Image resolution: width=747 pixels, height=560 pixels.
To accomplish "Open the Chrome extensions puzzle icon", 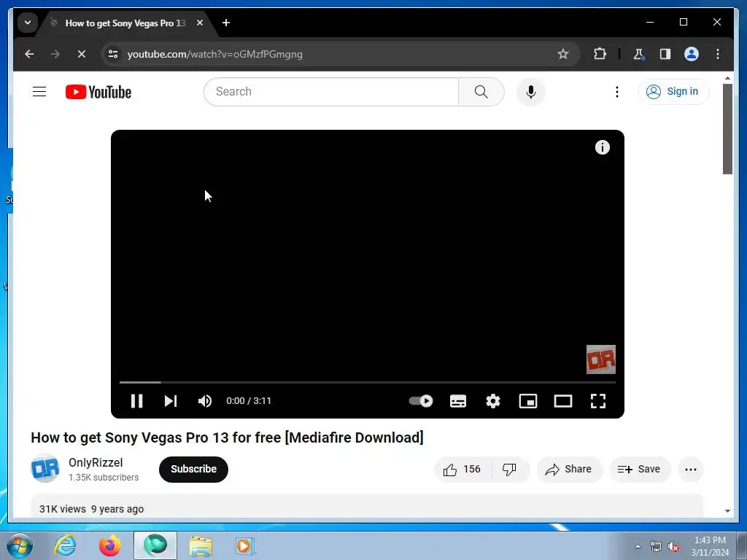I will click(x=600, y=54).
